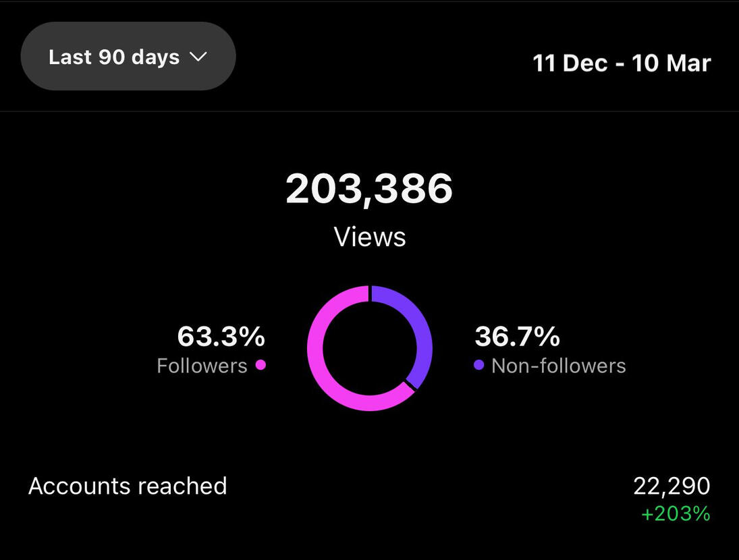
Task: Click the 63.3% followers percentage
Action: [221, 336]
